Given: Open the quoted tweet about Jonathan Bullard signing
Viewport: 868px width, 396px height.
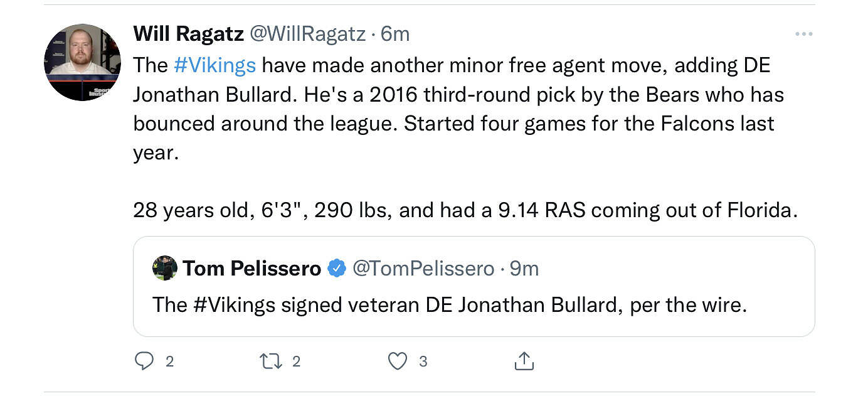Looking at the screenshot, I should coord(449,304).
